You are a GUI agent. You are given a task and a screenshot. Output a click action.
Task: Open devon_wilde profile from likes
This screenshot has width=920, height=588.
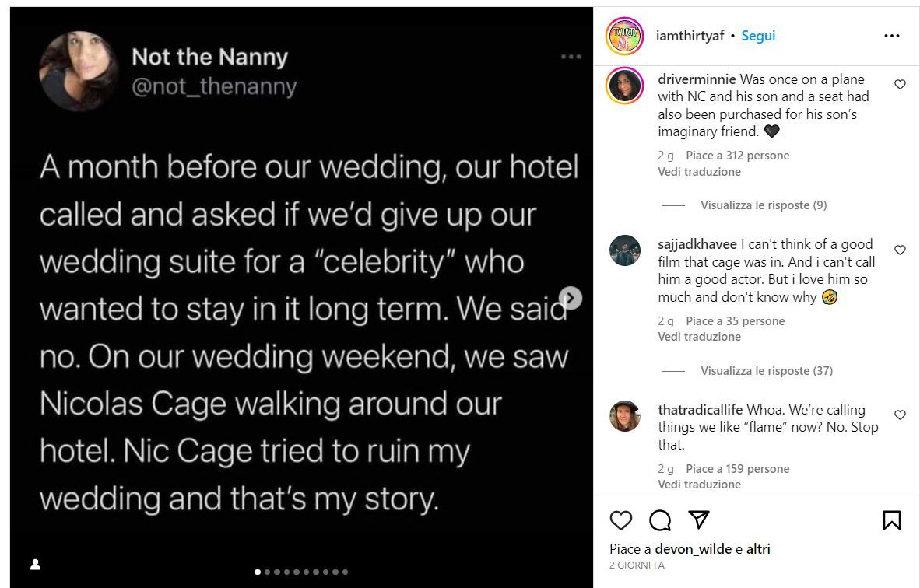point(693,549)
